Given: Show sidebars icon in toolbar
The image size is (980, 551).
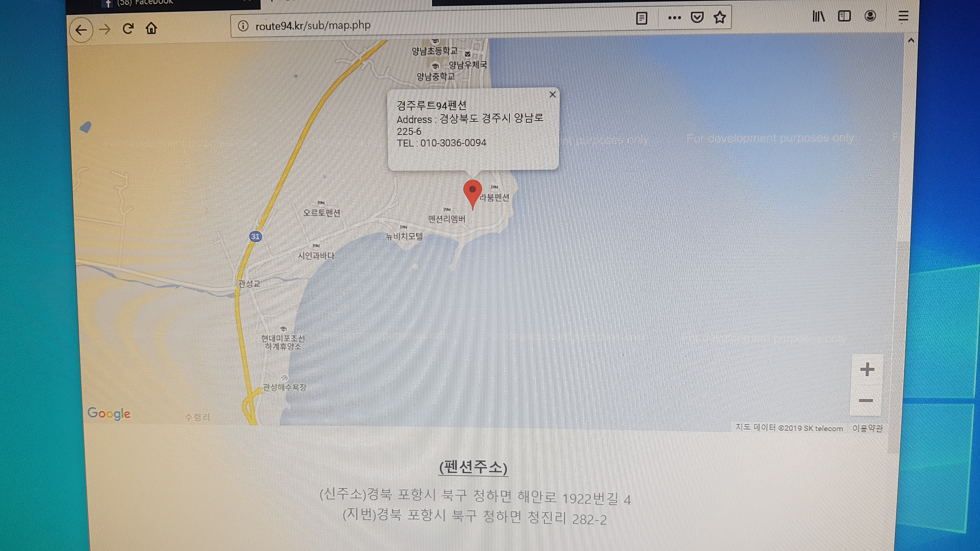Looking at the screenshot, I should (844, 16).
